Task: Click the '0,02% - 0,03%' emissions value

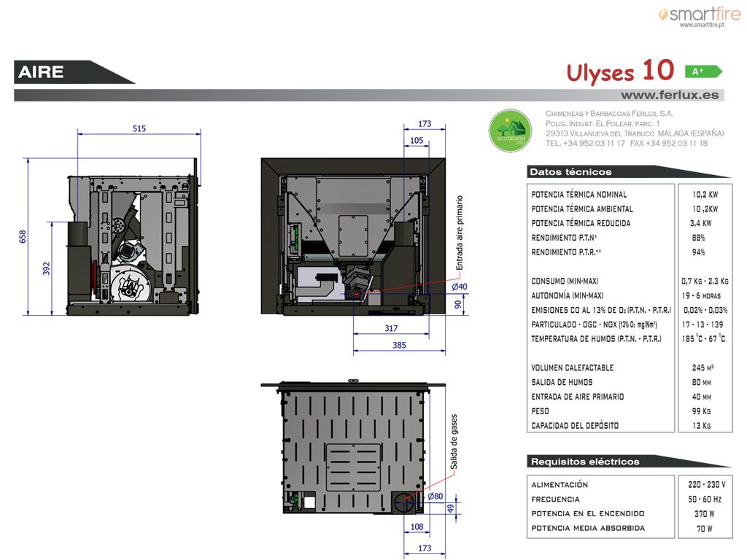Action: click(x=705, y=310)
